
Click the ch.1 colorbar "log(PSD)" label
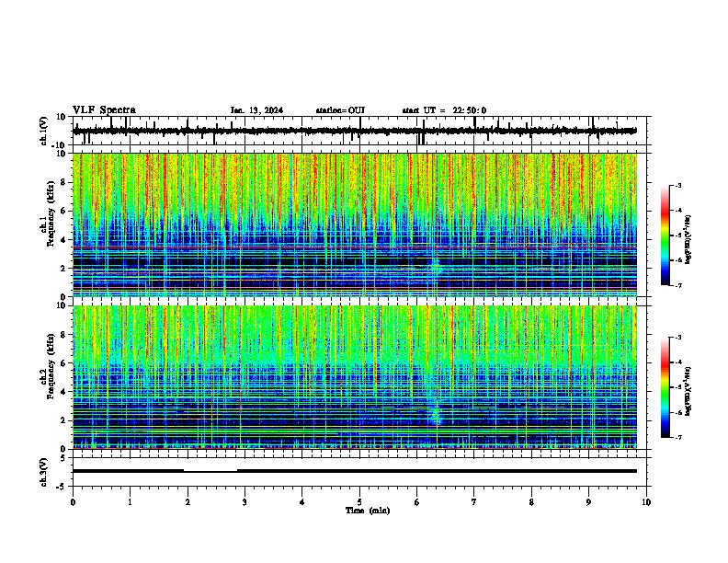(x=688, y=240)
